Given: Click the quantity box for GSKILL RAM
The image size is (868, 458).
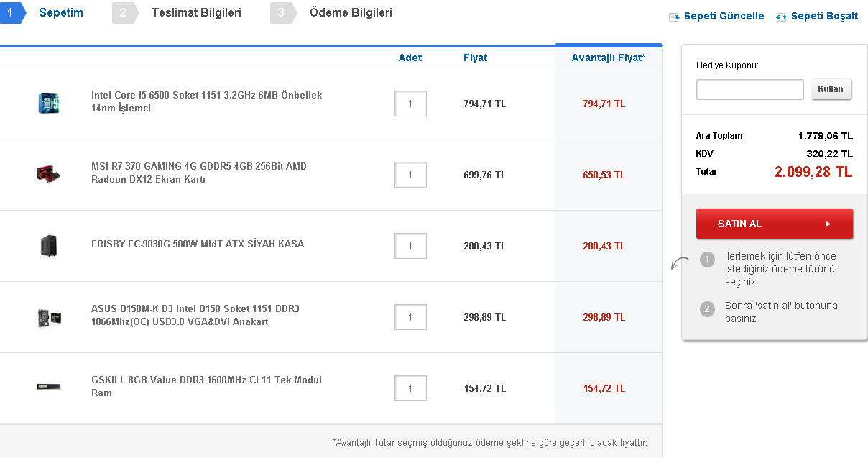Looking at the screenshot, I should click(410, 388).
